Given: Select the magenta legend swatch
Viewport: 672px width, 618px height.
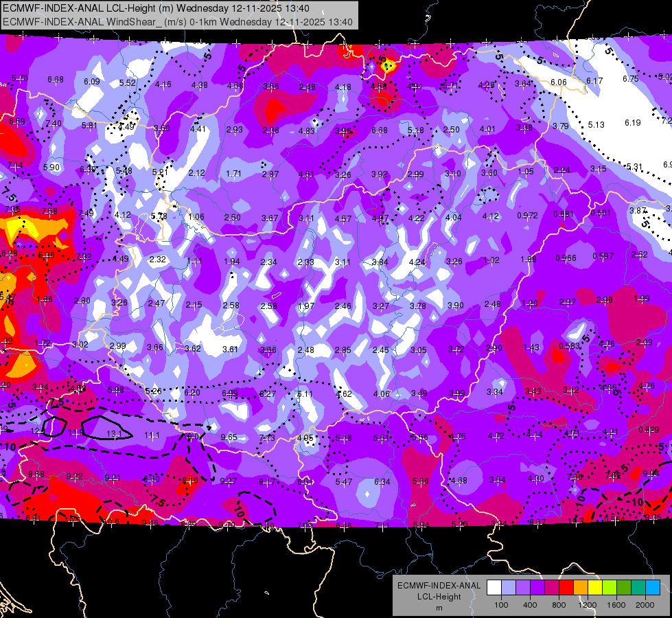Looking at the screenshot, I should coord(552,588).
